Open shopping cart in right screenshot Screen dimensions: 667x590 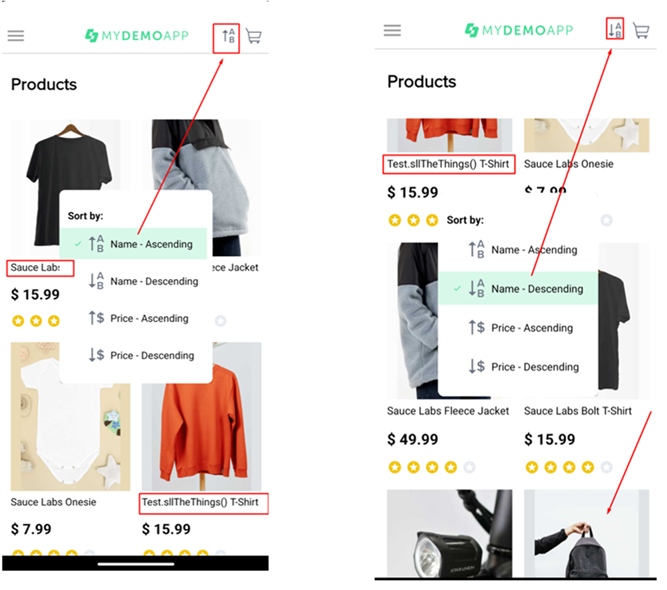(641, 31)
